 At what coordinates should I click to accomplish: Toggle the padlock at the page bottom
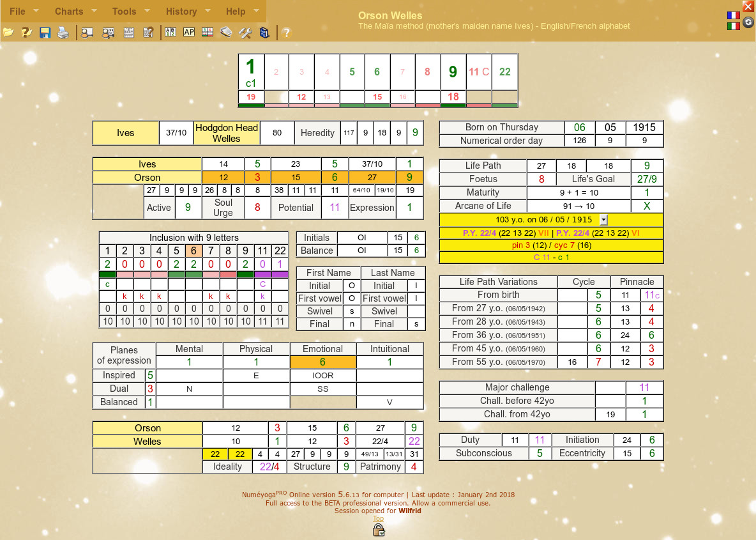point(378,529)
